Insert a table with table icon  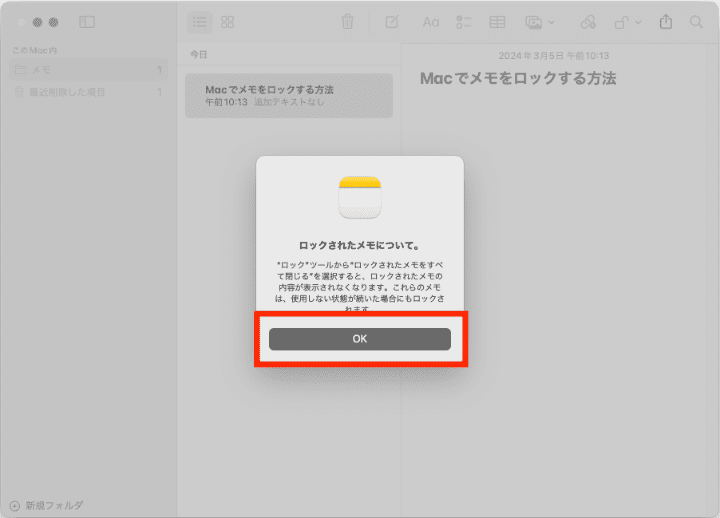coord(497,22)
